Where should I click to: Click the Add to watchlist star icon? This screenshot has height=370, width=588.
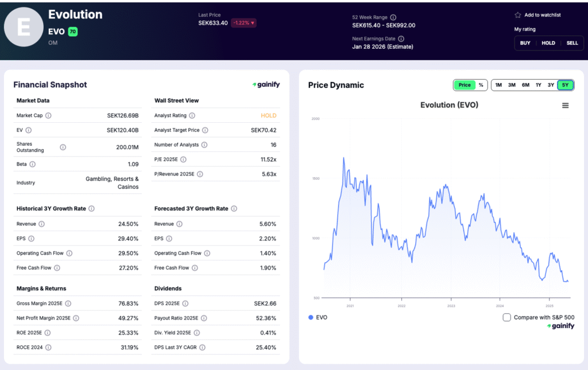(517, 15)
